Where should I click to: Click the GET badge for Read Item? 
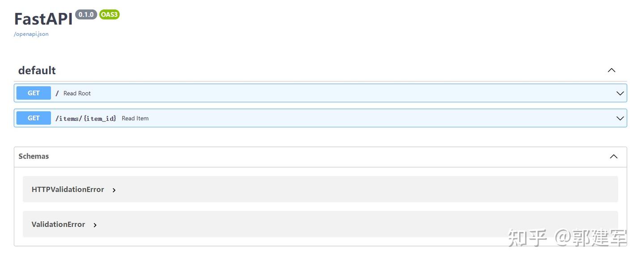34,118
